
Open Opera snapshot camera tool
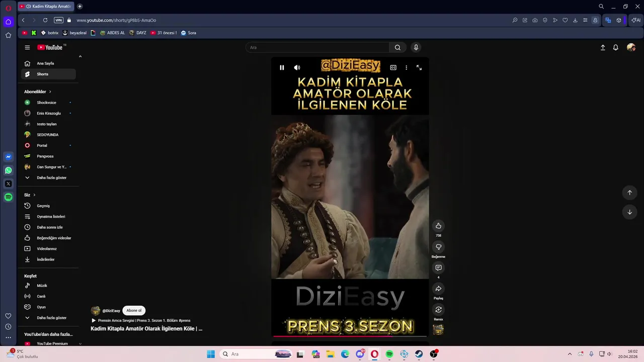coord(535,20)
